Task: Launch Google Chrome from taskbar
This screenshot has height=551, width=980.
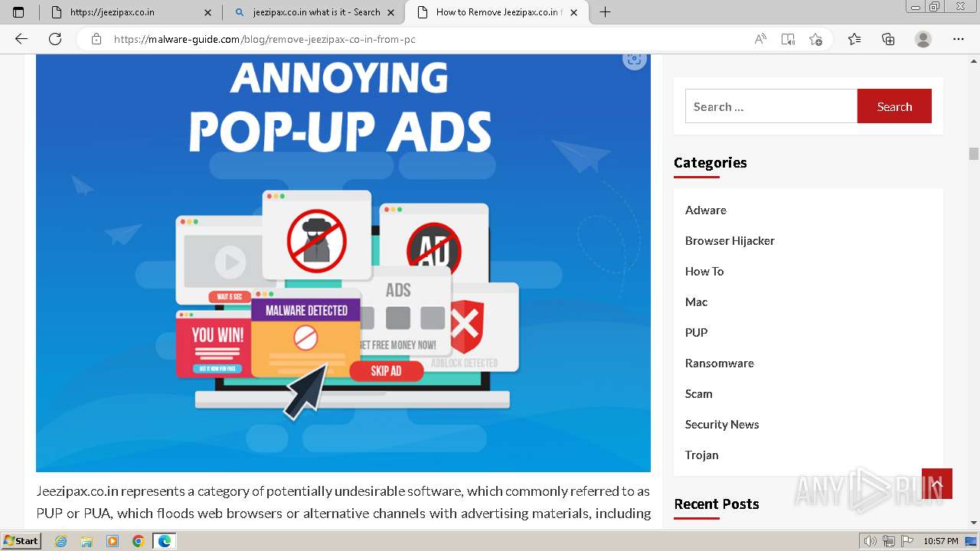Action: (139, 541)
